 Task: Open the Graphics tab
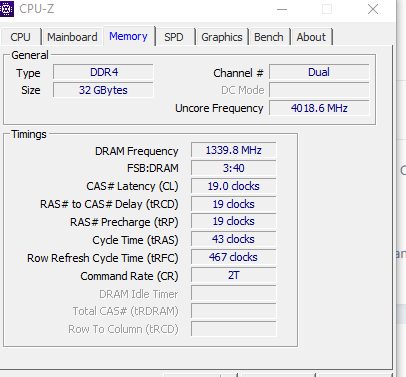tap(222, 37)
